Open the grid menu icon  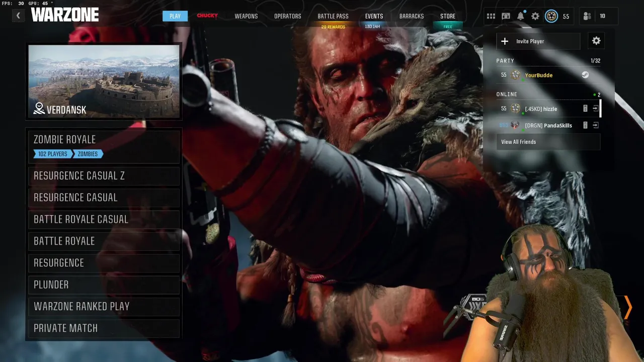tap(491, 16)
